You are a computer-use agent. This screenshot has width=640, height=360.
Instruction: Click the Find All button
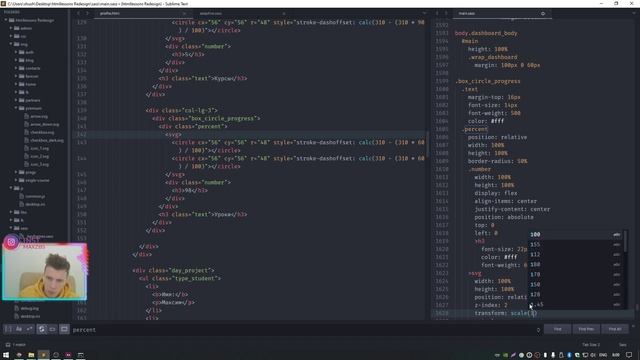[615, 329]
